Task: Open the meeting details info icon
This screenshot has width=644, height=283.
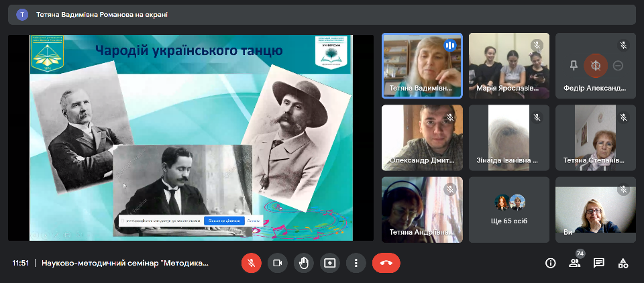Action: [551, 263]
